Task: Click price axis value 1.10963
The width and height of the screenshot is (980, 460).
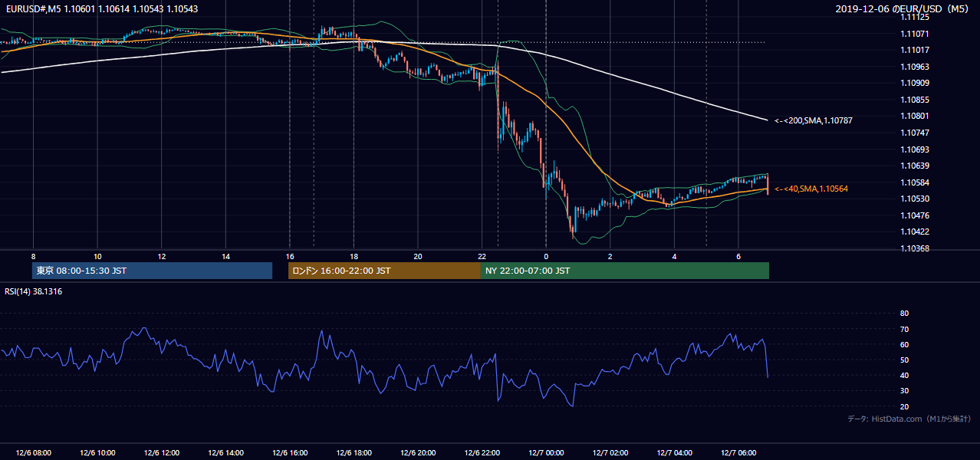Action: [916, 67]
